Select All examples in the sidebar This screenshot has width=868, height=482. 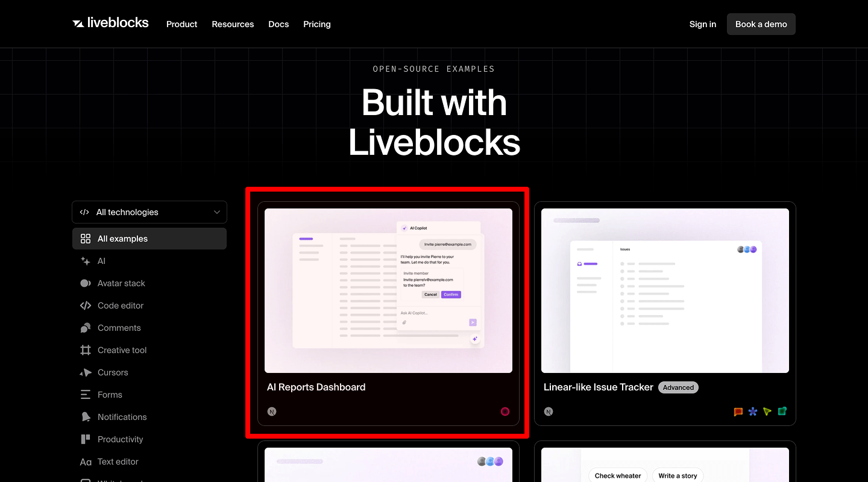pyautogui.click(x=123, y=239)
